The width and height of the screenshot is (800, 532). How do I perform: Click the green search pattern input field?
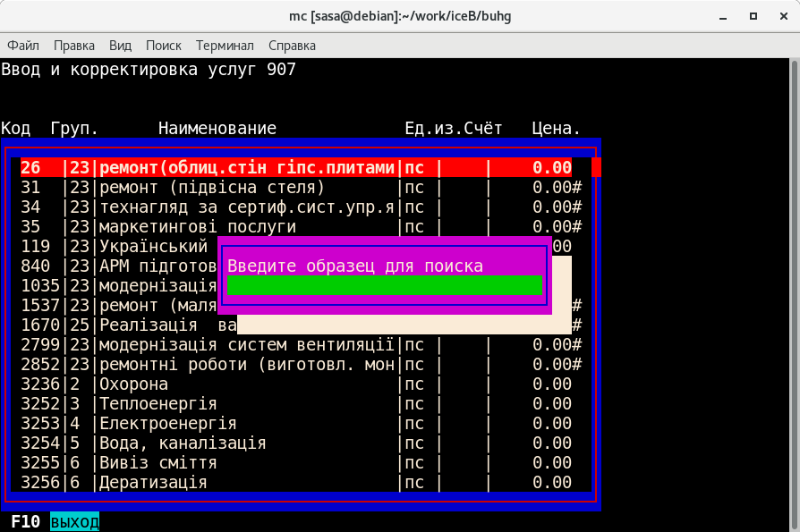pos(385,285)
